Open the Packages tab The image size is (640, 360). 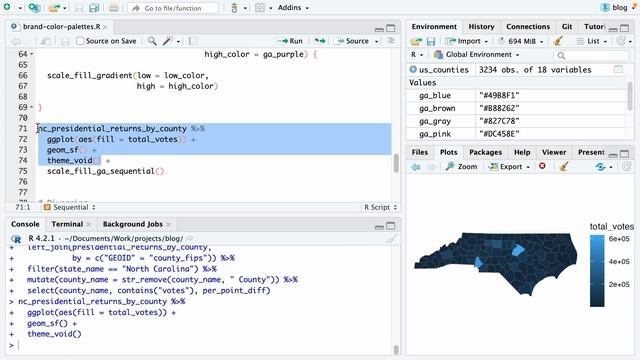coord(485,152)
